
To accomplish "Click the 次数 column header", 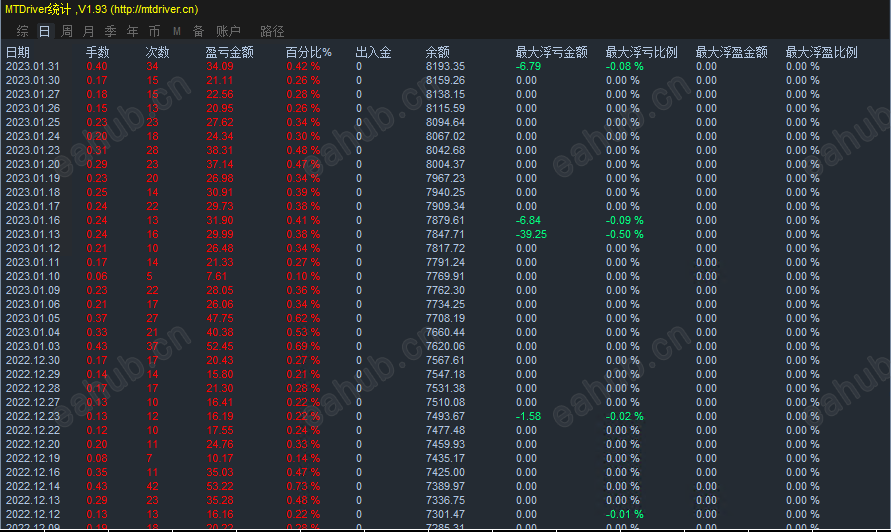I will (x=157, y=52).
